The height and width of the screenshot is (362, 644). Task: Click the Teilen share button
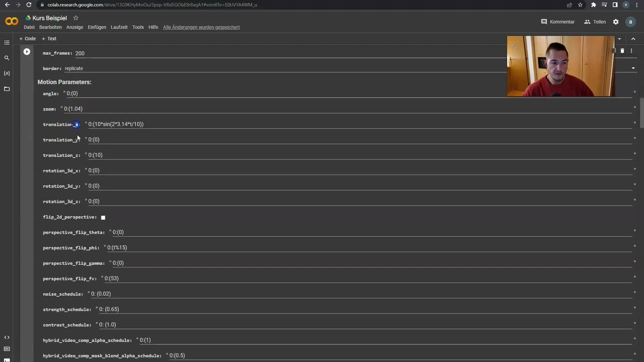tap(599, 22)
